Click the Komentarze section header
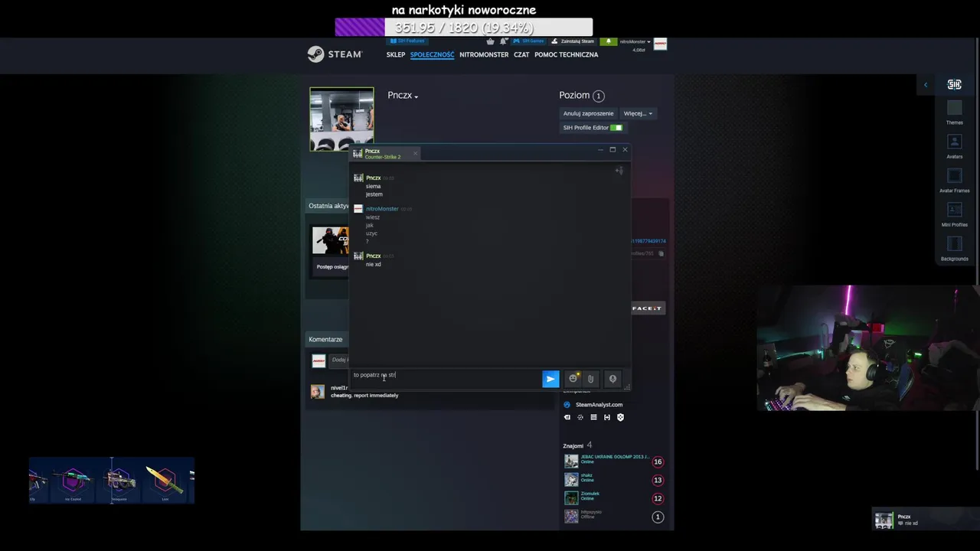 (x=325, y=339)
